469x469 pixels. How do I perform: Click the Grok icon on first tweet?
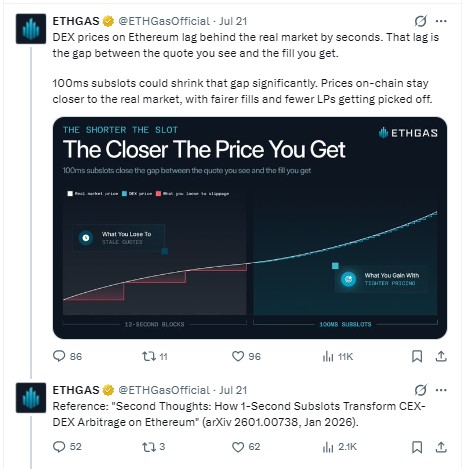coord(421,21)
